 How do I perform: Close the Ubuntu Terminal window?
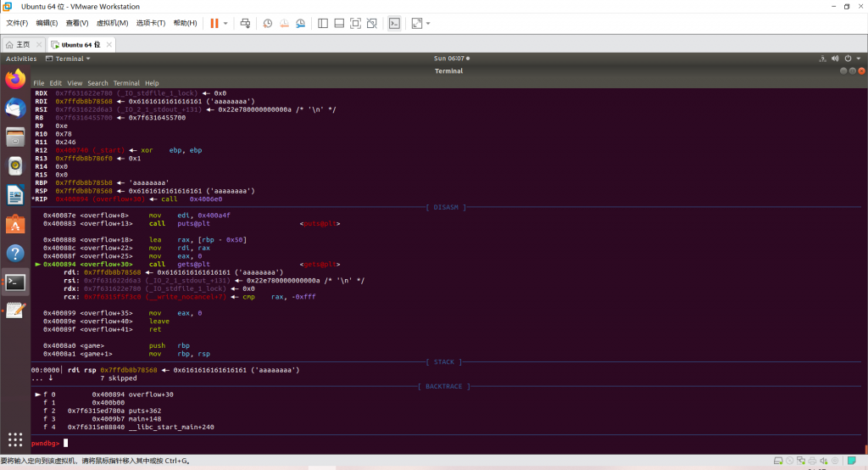coord(861,71)
